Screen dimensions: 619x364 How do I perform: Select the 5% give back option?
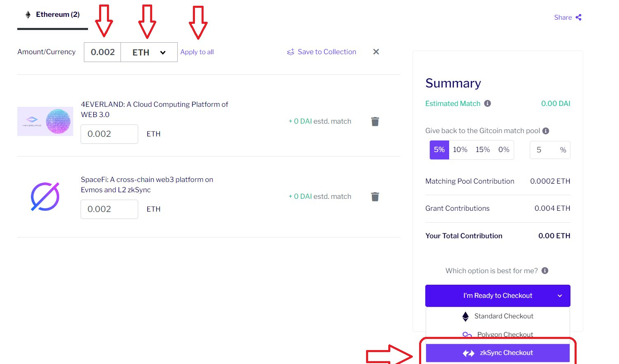click(x=439, y=150)
